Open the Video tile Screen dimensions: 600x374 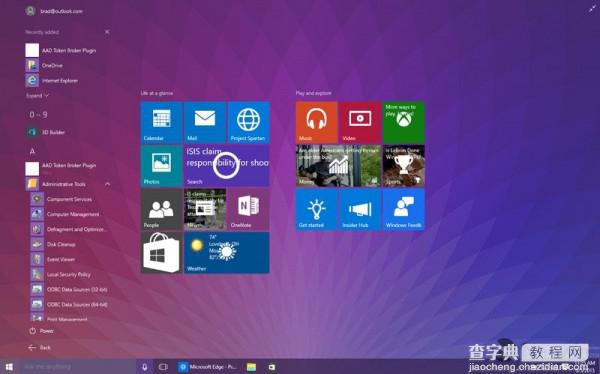pyautogui.click(x=360, y=122)
